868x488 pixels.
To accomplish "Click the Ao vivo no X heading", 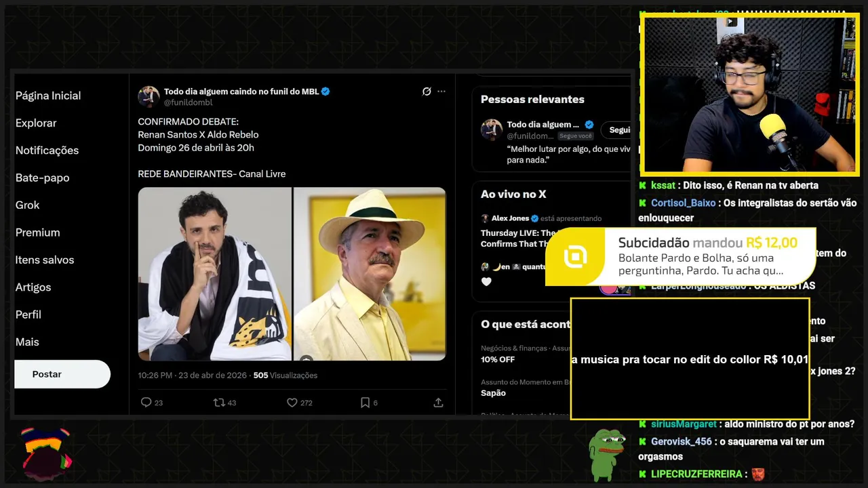I will [x=513, y=195].
